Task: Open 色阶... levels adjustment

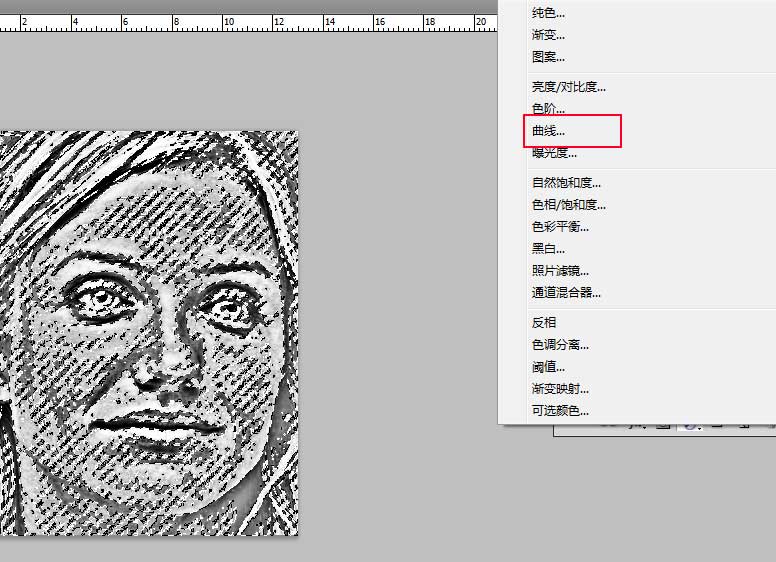Action: coord(548,109)
